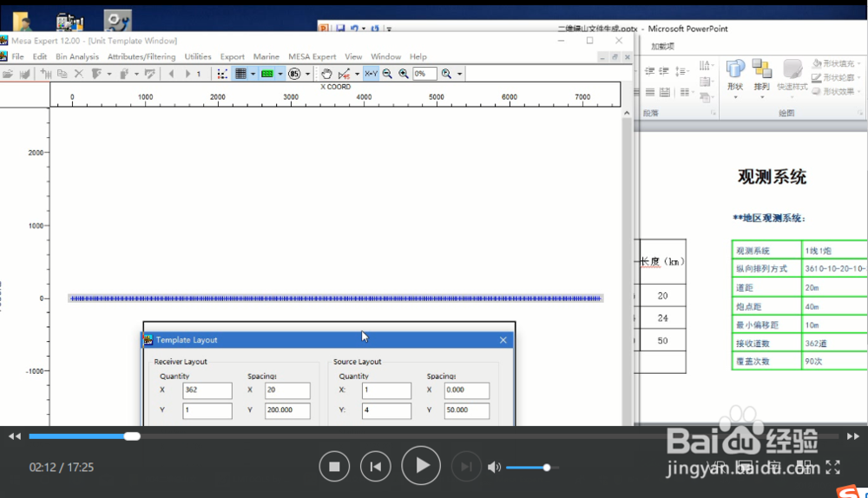
Task: Click the fullscreen icon in video player
Action: [832, 467]
